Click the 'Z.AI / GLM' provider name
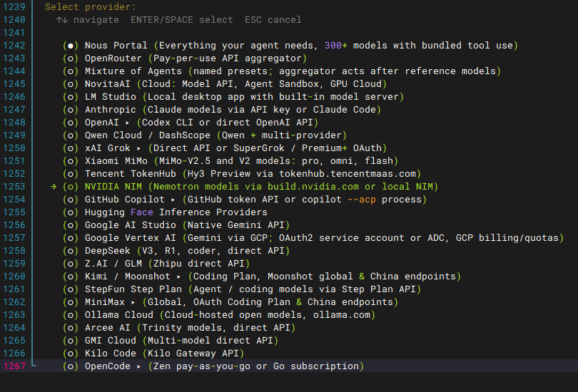The width and height of the screenshot is (578, 392). tap(113, 264)
